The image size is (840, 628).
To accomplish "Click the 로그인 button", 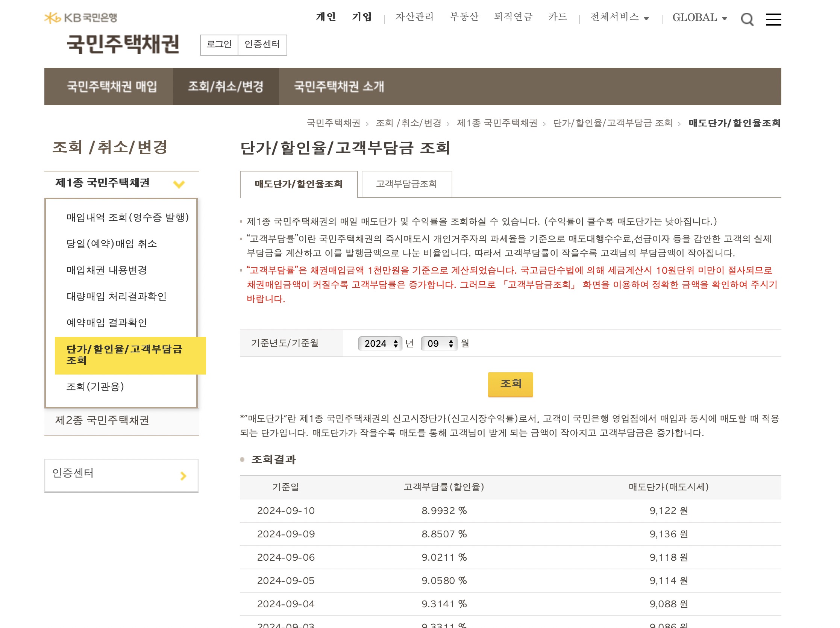I will (x=219, y=45).
